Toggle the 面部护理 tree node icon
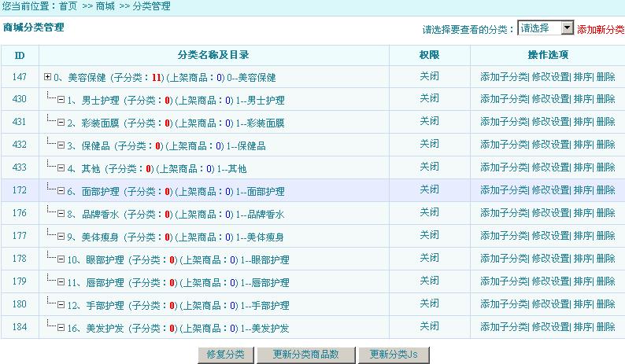The width and height of the screenshot is (625, 364). [61, 191]
